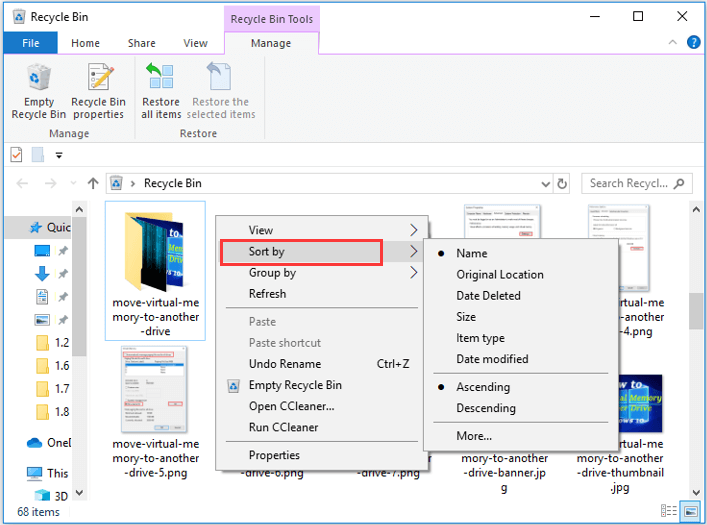Viewport: 707px width, 525px height.
Task: Click the Recycle Bin address bar path
Action: [x=173, y=184]
